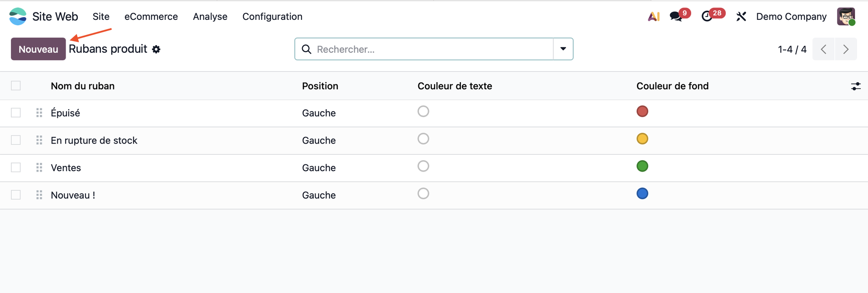Viewport: 868px width, 293px height.
Task: Open the optional columns adjust icon
Action: (x=855, y=86)
